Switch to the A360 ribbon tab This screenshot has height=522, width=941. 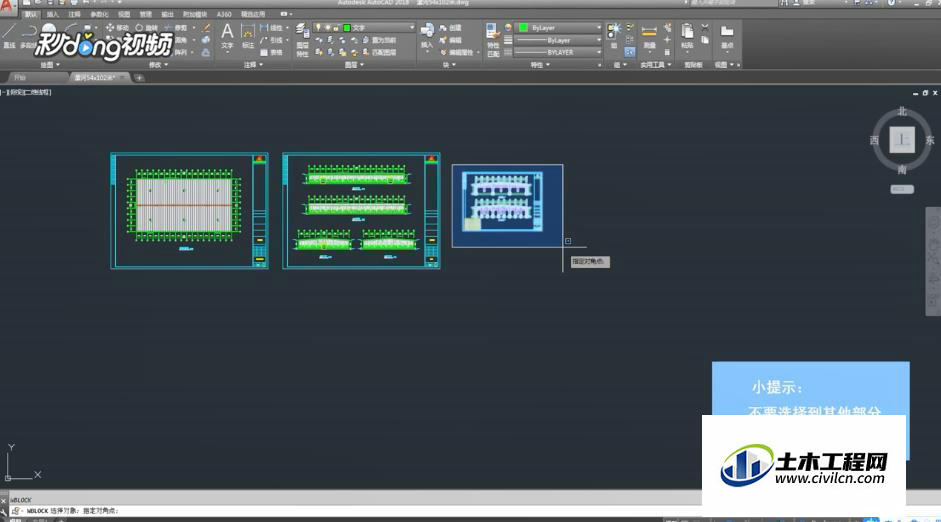click(224, 14)
